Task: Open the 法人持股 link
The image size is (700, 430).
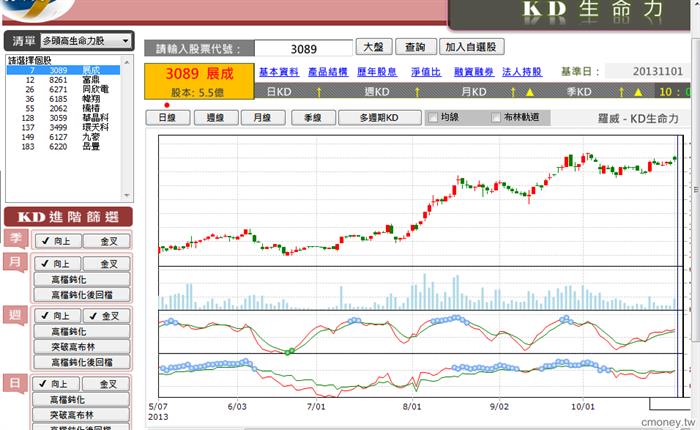Action: pyautogui.click(x=522, y=72)
